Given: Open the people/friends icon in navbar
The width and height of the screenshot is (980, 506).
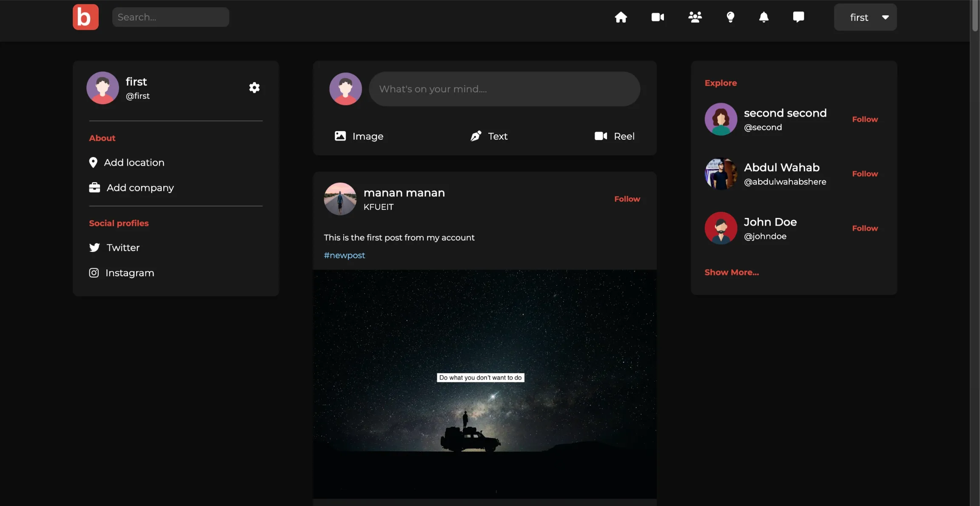Looking at the screenshot, I should 695,17.
